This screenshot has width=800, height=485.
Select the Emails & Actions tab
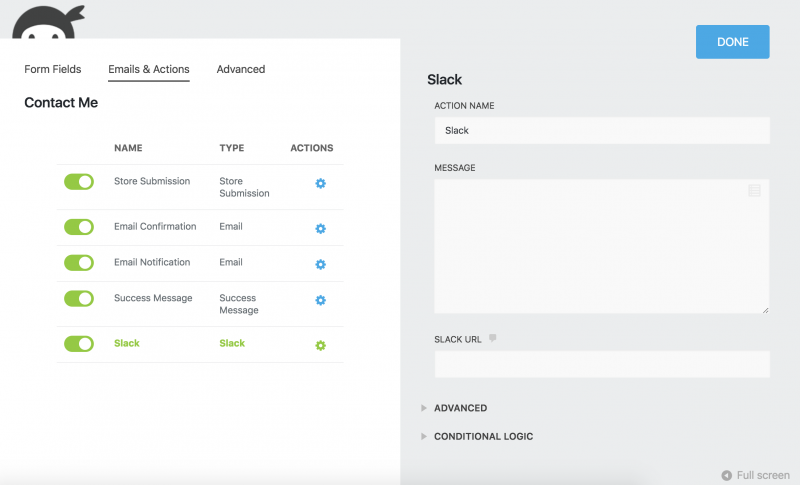[x=148, y=69]
